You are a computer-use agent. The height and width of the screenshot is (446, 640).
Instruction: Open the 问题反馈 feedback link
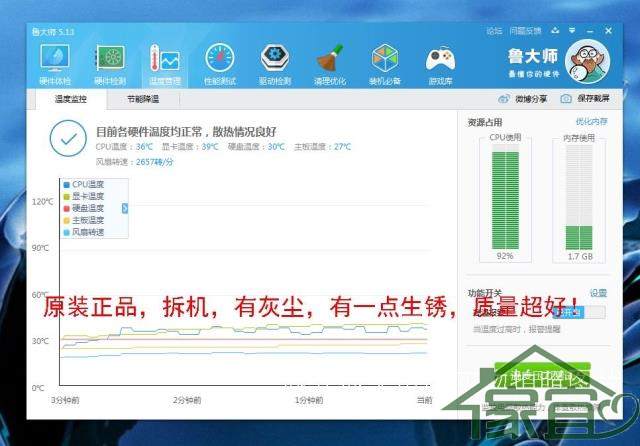point(525,31)
